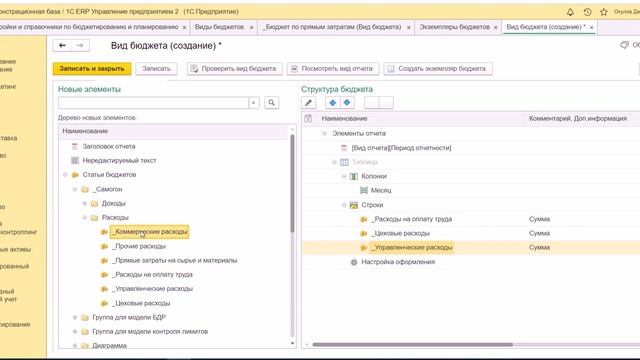Open dropdown arrow of the search field
Viewport: 640px width, 360px height.
[254, 103]
